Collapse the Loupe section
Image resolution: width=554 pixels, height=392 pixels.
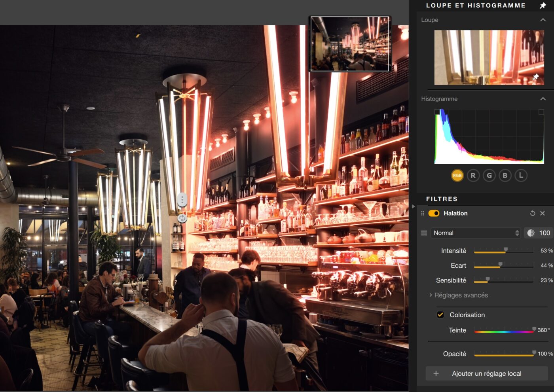[x=543, y=20]
